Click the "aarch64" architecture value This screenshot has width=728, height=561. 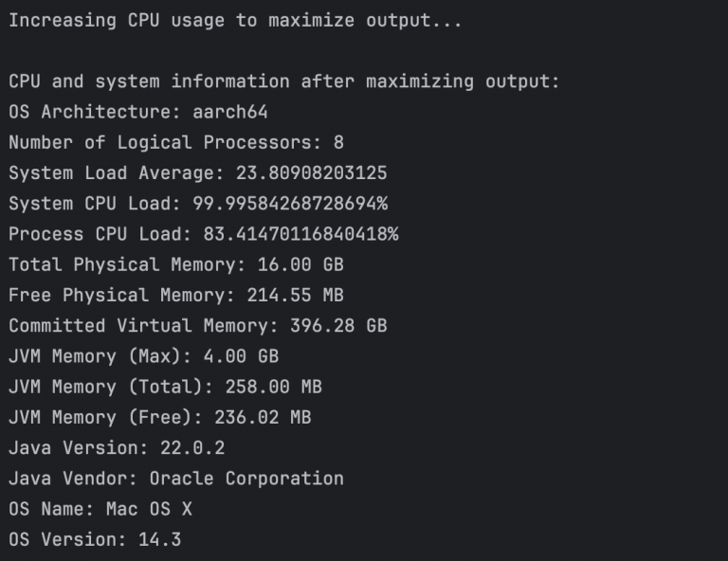tap(230, 112)
